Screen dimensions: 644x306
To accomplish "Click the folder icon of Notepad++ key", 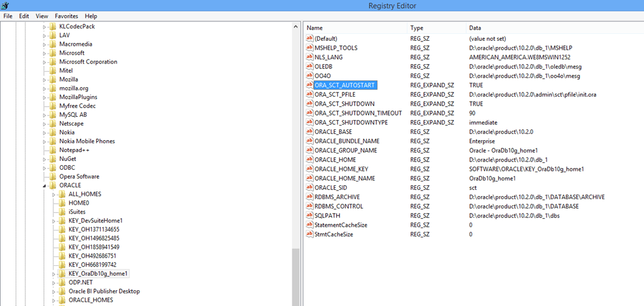I will [x=53, y=150].
